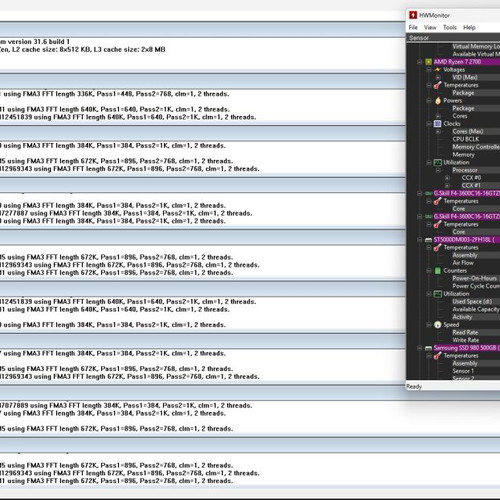This screenshot has height=500, width=500.
Task: Click thermometer icon under AMD Ryzen 7 2700
Action: pos(438,85)
